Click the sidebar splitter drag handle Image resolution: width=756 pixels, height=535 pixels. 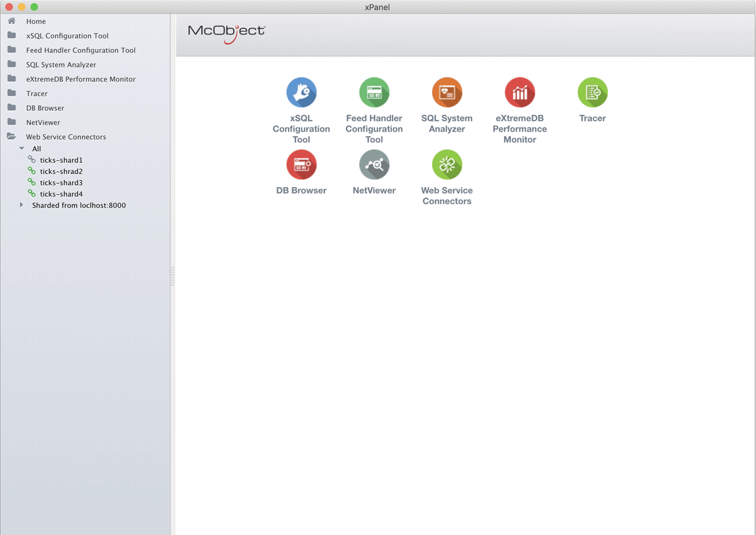tap(173, 276)
